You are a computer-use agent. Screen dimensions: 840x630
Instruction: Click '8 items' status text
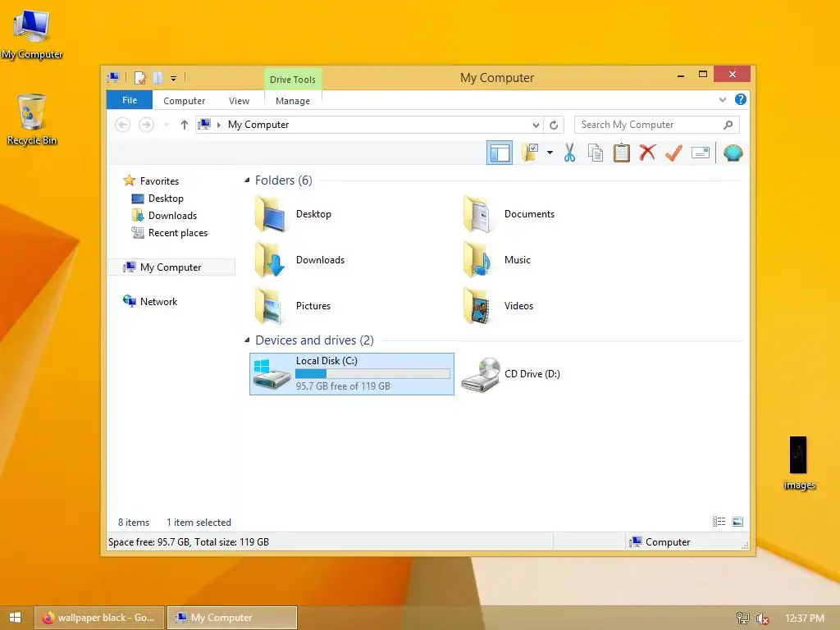tap(134, 523)
